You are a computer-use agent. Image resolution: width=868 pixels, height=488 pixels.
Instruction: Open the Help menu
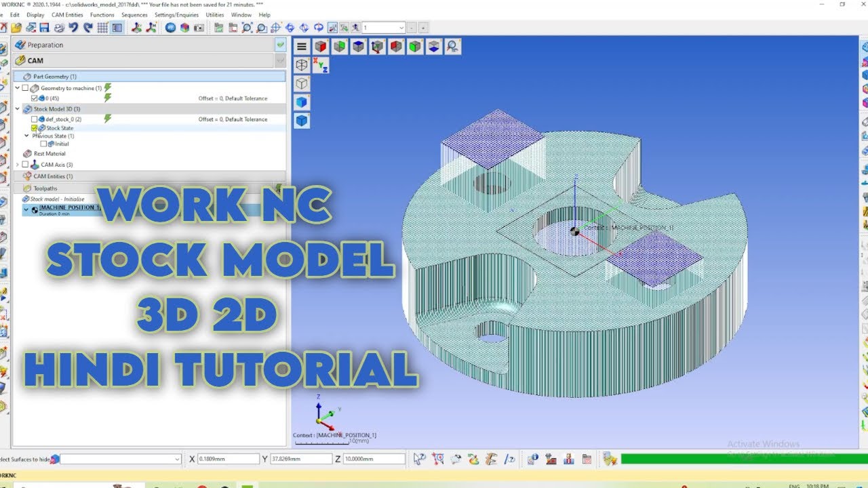coord(264,14)
